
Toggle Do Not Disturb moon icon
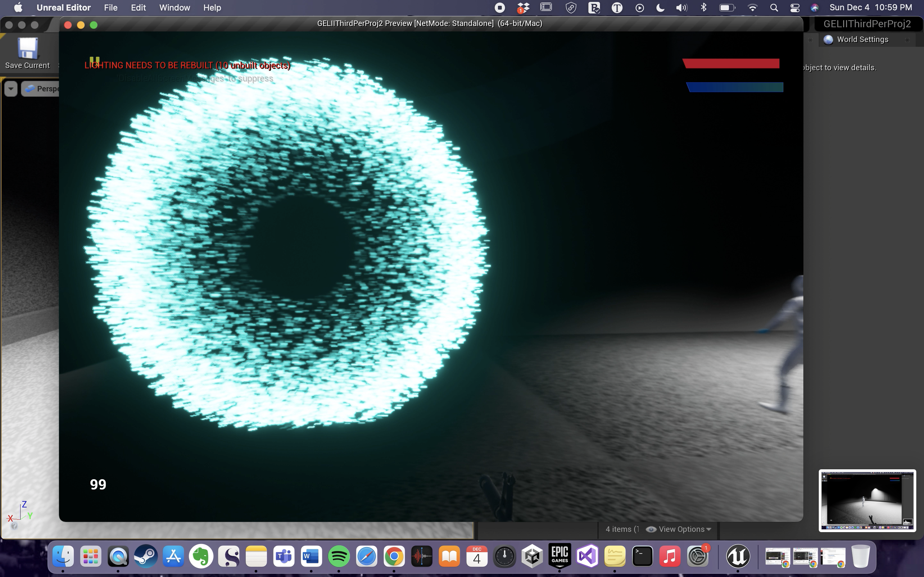click(660, 8)
